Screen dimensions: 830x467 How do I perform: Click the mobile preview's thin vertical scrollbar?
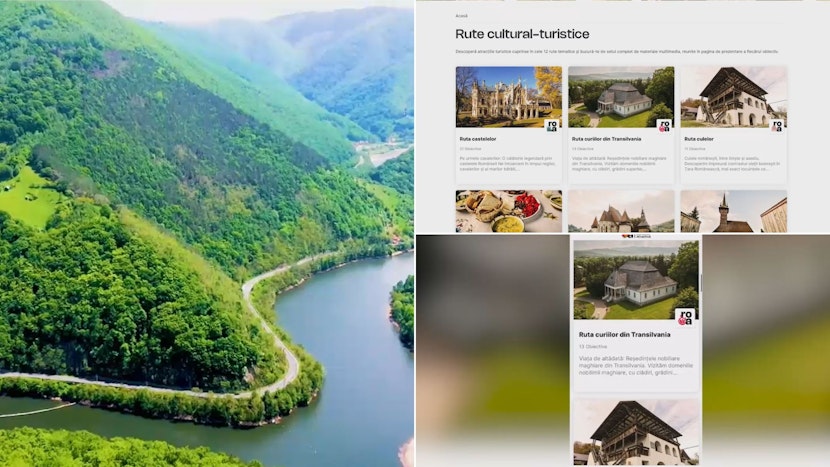point(700,283)
